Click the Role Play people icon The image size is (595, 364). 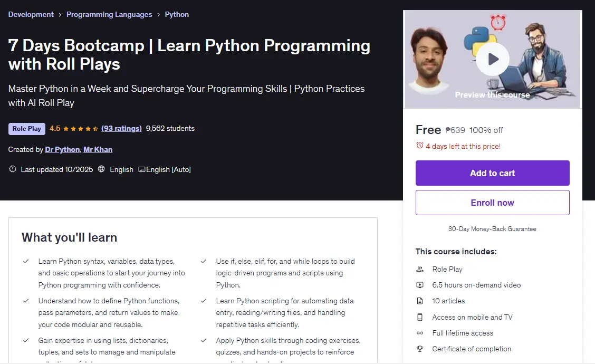(x=420, y=269)
